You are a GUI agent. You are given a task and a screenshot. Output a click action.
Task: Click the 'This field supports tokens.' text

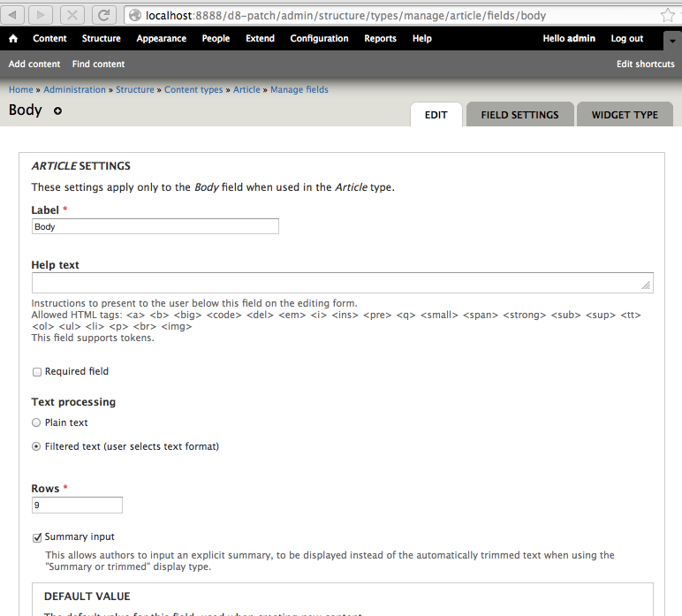point(93,338)
